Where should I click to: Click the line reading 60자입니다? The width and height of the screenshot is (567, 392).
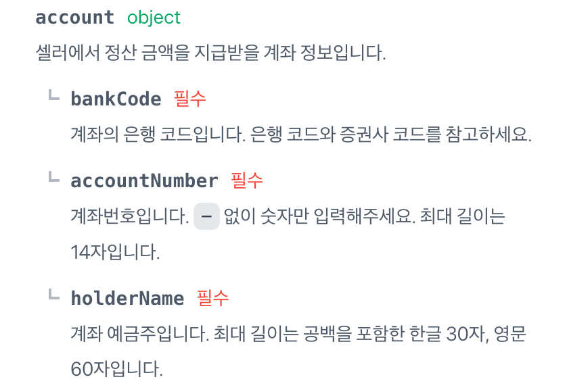point(116,369)
